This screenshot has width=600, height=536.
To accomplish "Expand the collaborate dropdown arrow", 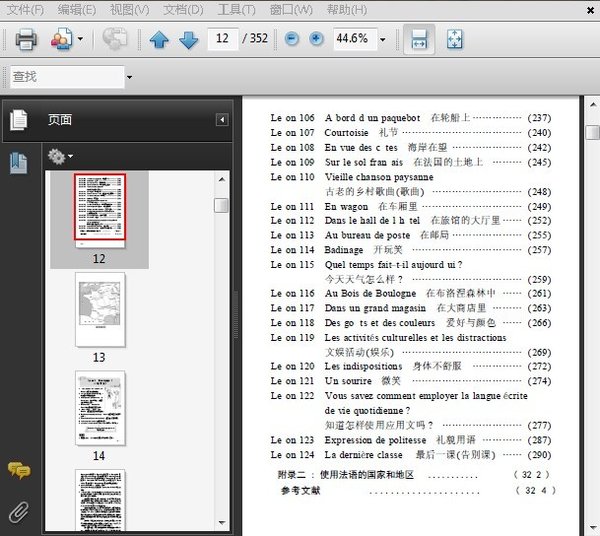I will [80, 39].
